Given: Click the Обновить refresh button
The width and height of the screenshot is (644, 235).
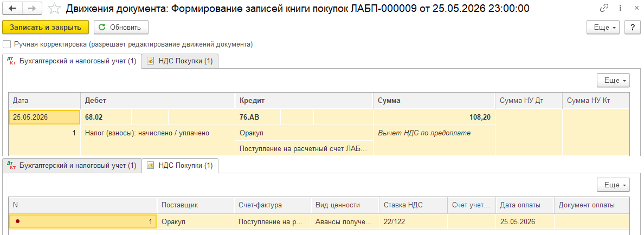Looking at the screenshot, I should (x=121, y=28).
